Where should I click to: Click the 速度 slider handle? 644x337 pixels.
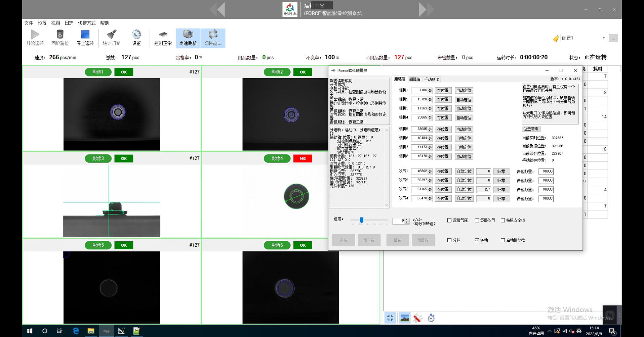pos(362,220)
